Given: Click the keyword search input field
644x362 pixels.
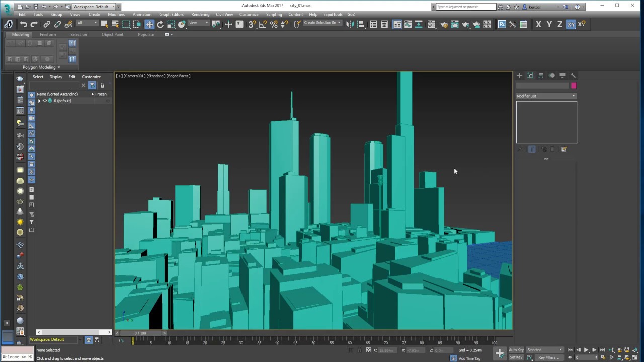Looking at the screenshot, I should click(x=465, y=7).
